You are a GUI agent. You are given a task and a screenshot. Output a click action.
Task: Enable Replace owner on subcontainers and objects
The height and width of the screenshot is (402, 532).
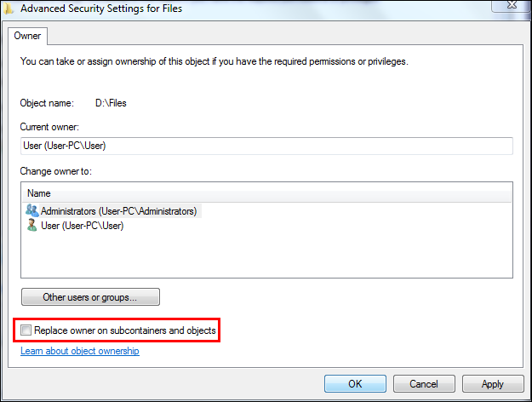(x=26, y=330)
